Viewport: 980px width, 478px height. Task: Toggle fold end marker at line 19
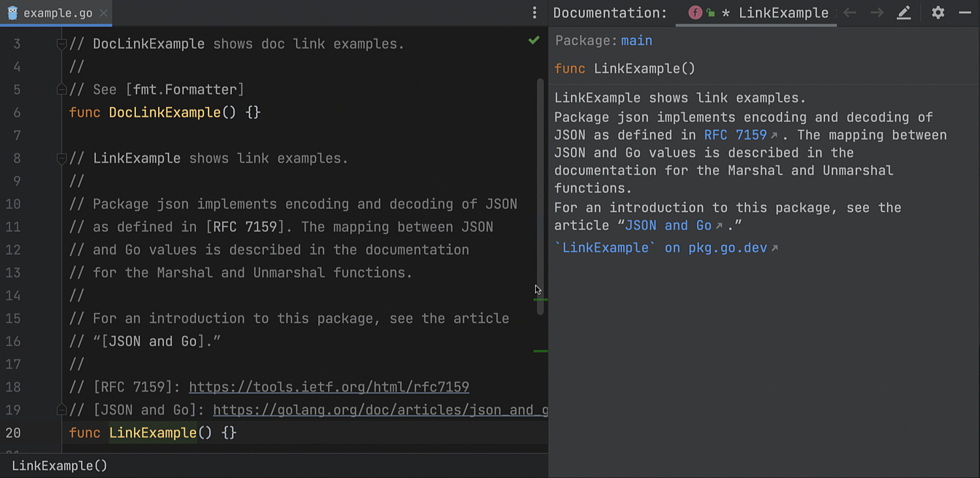click(x=61, y=409)
